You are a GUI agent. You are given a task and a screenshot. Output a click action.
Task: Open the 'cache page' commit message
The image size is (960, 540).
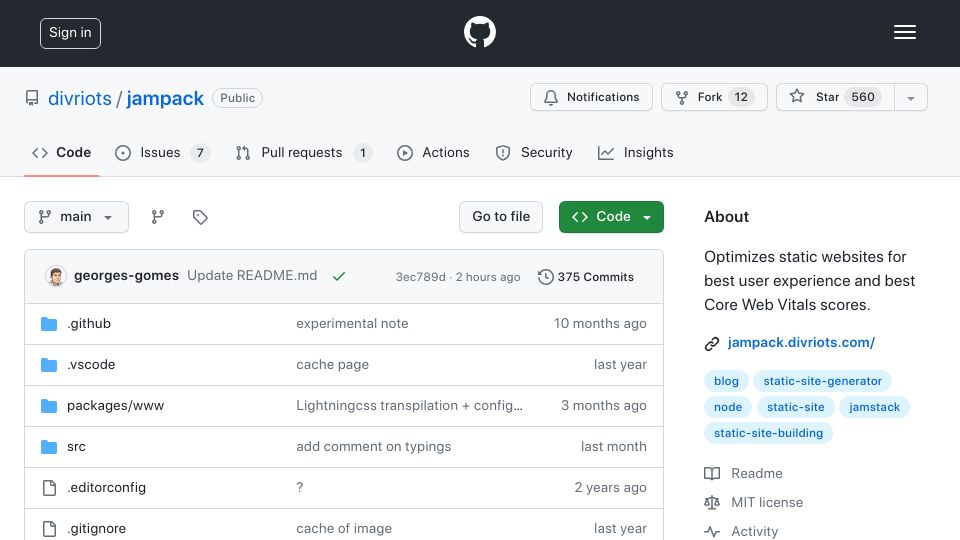click(x=332, y=364)
